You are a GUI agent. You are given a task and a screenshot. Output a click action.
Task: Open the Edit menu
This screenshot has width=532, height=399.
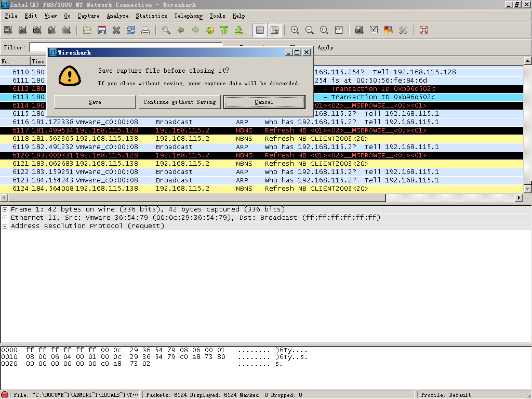(x=31, y=16)
